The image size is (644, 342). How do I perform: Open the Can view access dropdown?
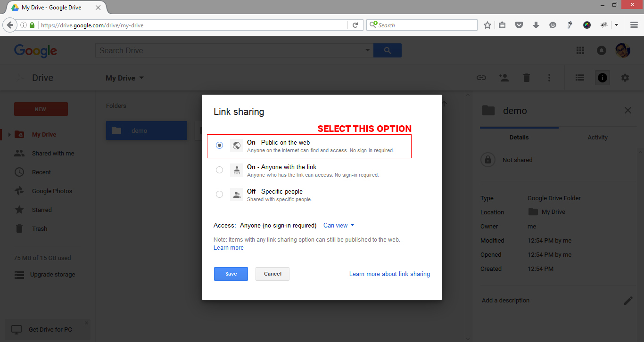point(339,225)
